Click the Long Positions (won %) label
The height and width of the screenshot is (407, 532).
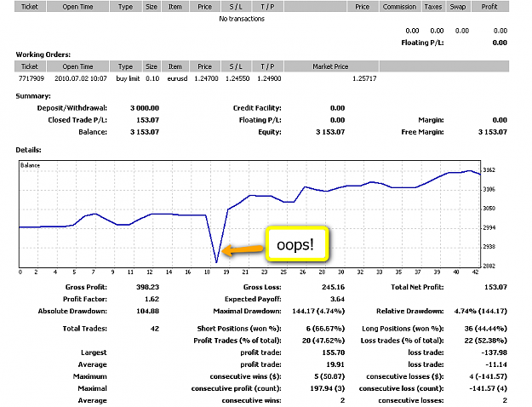tap(403, 329)
